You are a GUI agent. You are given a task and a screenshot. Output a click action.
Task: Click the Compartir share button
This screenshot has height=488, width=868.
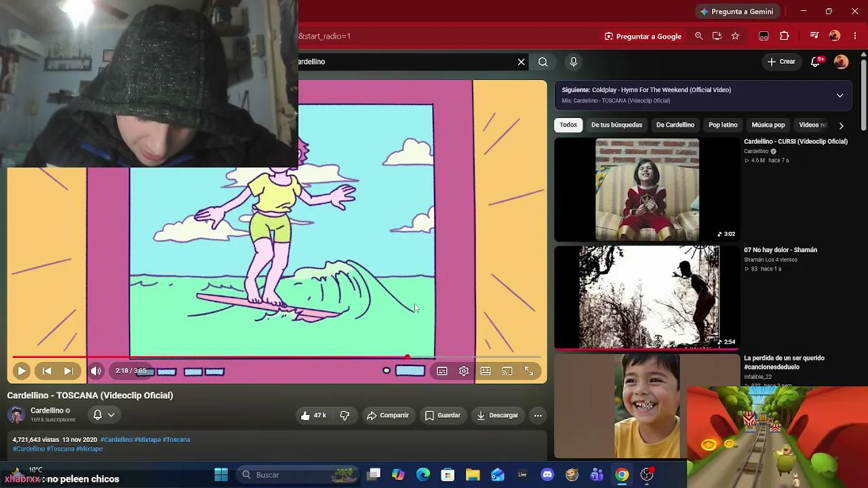click(x=387, y=415)
